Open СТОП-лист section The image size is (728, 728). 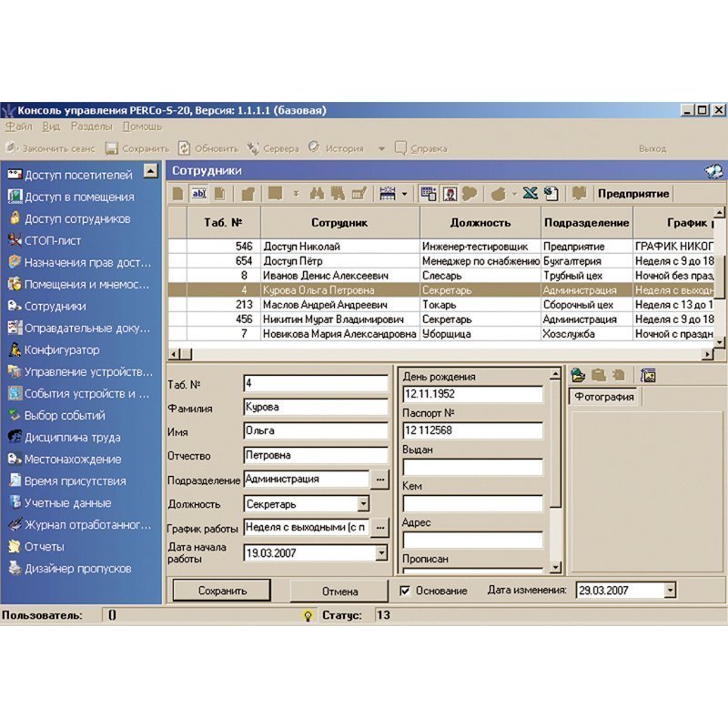(45, 240)
